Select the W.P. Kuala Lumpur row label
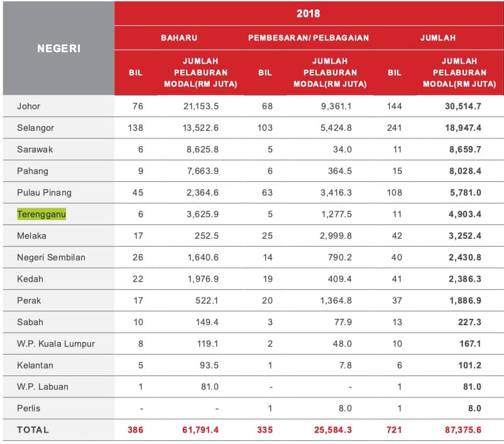 [56, 343]
